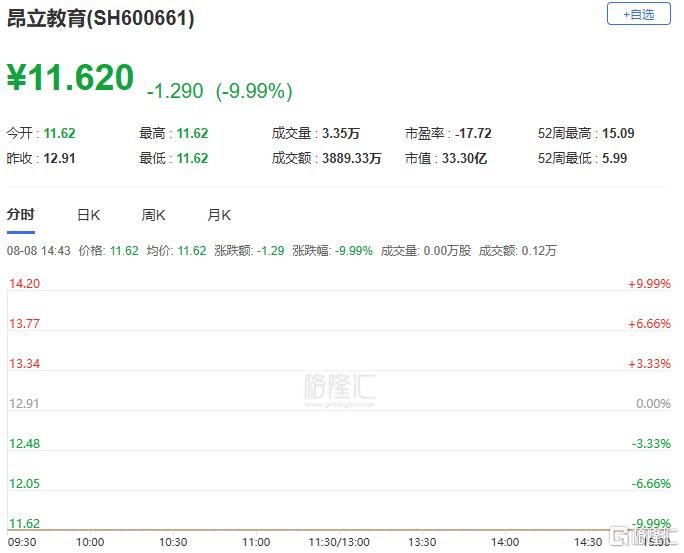Viewport: 684px width, 553px height.
Task: Click 涨跌幅 -9.99% in chart info
Action: click(354, 251)
